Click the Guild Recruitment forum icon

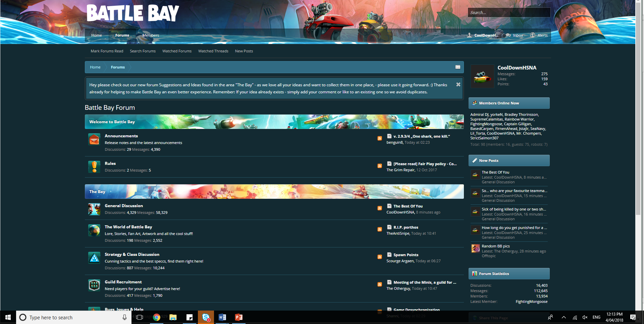[x=94, y=285]
